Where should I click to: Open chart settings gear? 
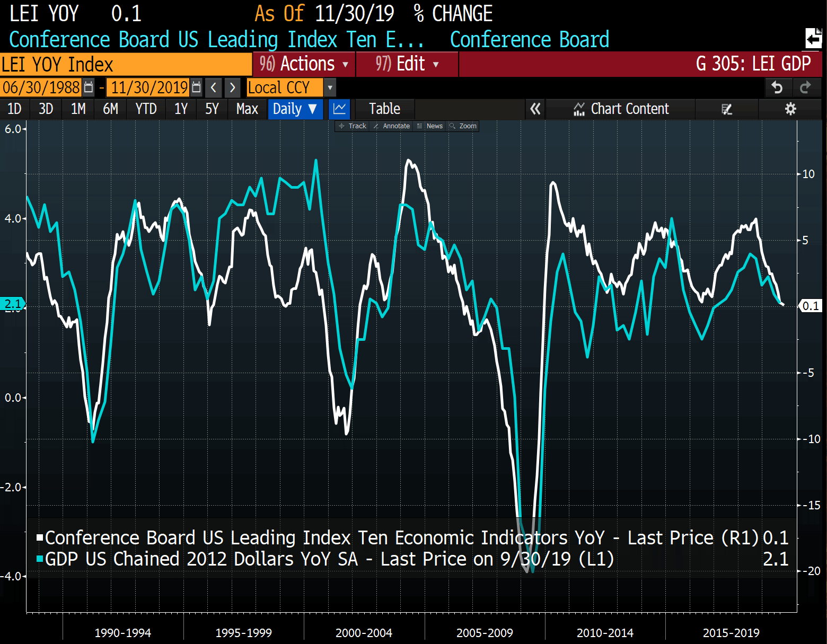click(790, 109)
